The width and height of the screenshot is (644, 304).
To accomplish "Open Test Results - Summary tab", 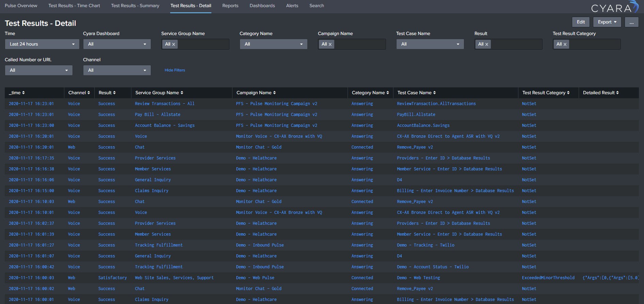I will [135, 6].
